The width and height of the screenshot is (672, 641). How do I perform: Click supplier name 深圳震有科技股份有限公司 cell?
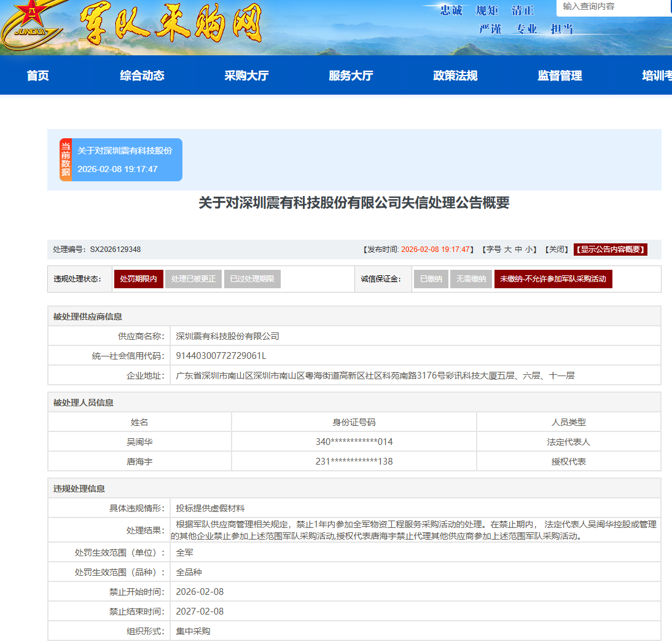[415, 336]
